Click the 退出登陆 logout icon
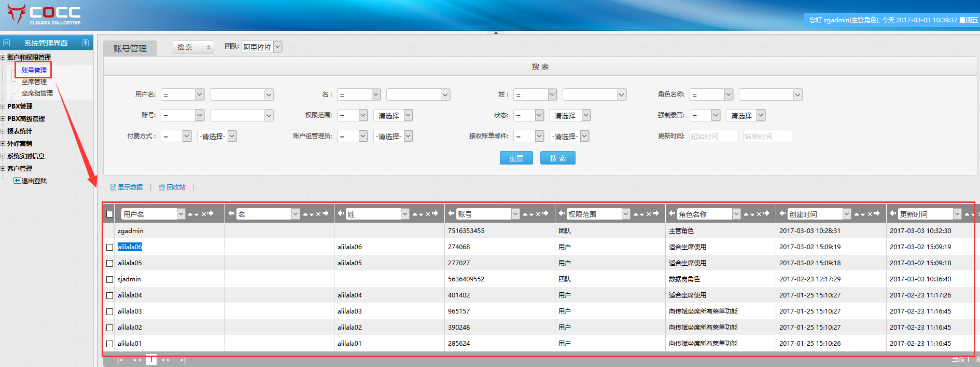This screenshot has height=367, width=980. pyautogui.click(x=17, y=181)
